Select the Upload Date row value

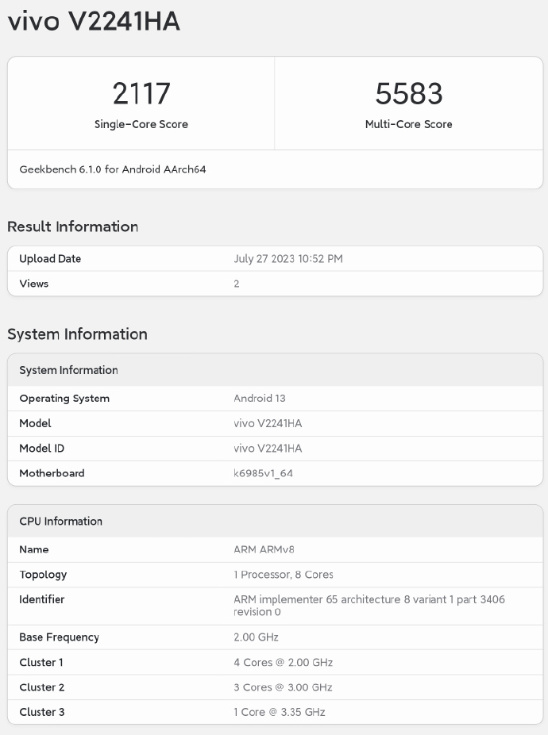(288, 259)
